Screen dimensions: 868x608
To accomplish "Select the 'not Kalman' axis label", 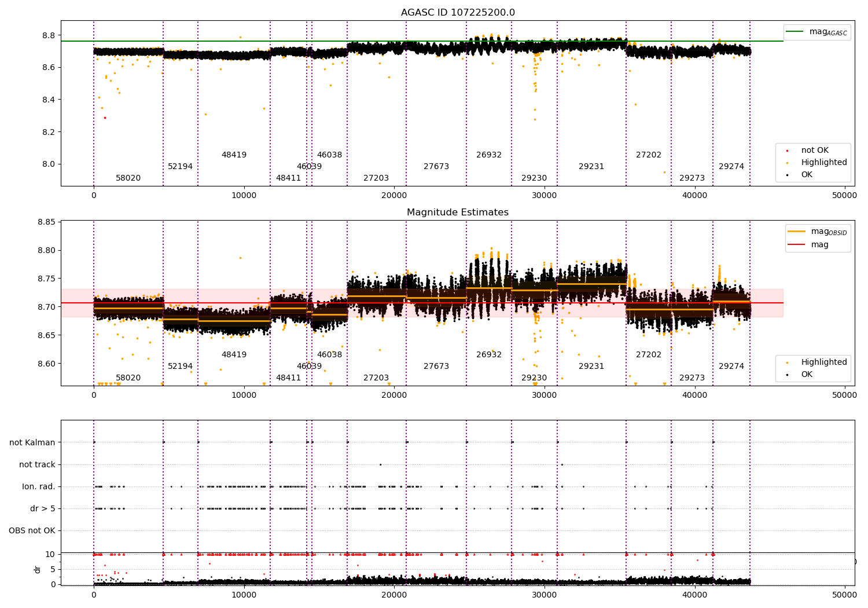I will 32,442.
